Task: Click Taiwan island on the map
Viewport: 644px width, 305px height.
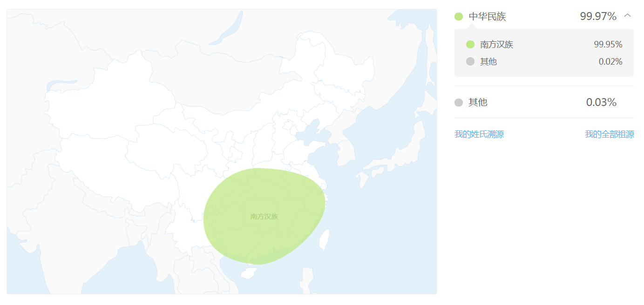Action: pyautogui.click(x=325, y=239)
